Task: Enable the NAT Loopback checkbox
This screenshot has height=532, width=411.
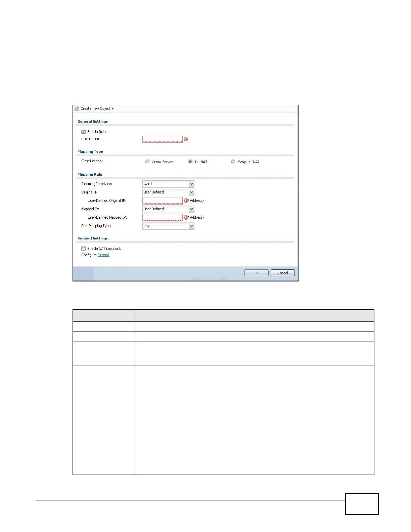Action: click(x=83, y=249)
